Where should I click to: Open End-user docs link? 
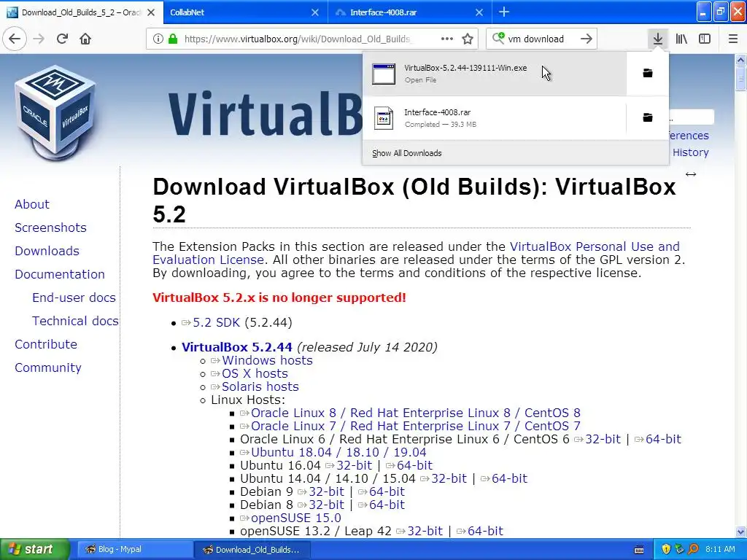(x=74, y=297)
